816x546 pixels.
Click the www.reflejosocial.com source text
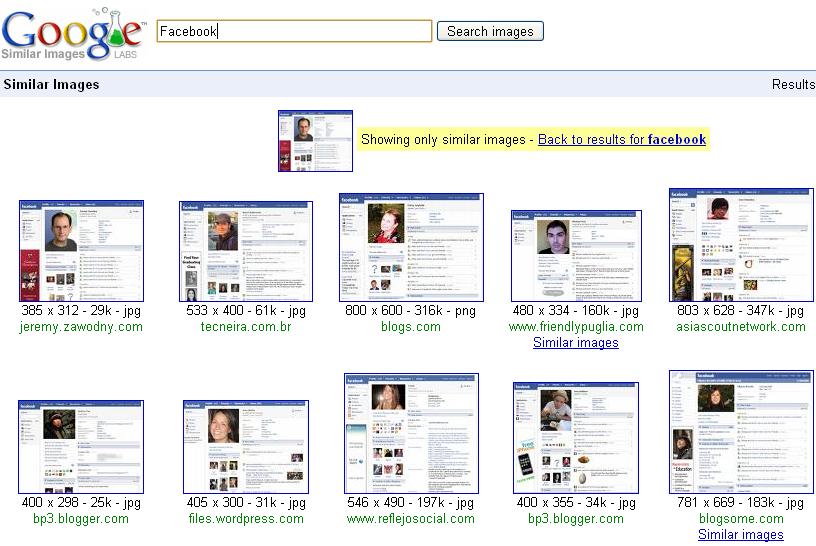[411, 519]
